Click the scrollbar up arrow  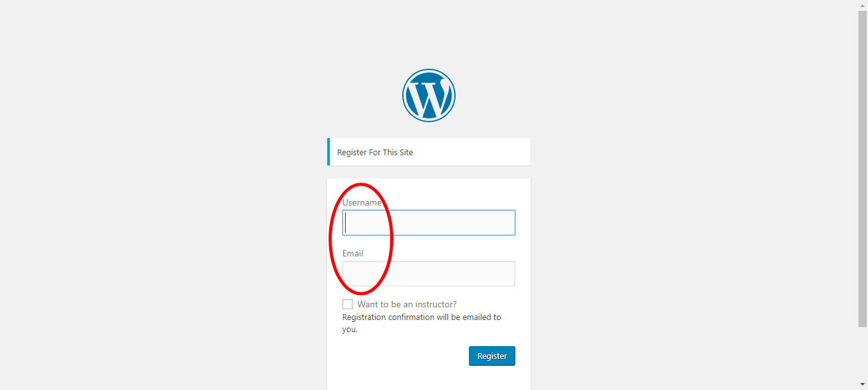pyautogui.click(x=862, y=5)
